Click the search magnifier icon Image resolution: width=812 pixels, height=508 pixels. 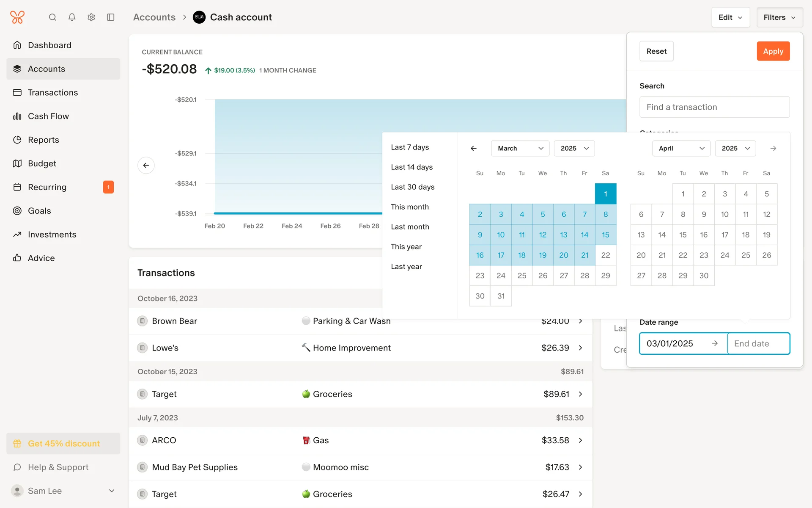52,17
